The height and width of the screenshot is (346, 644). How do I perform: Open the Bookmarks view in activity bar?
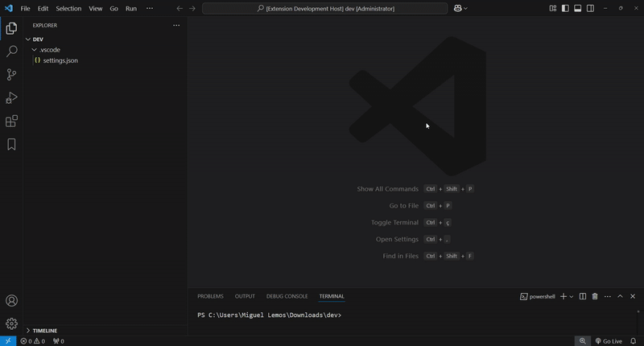pos(11,145)
